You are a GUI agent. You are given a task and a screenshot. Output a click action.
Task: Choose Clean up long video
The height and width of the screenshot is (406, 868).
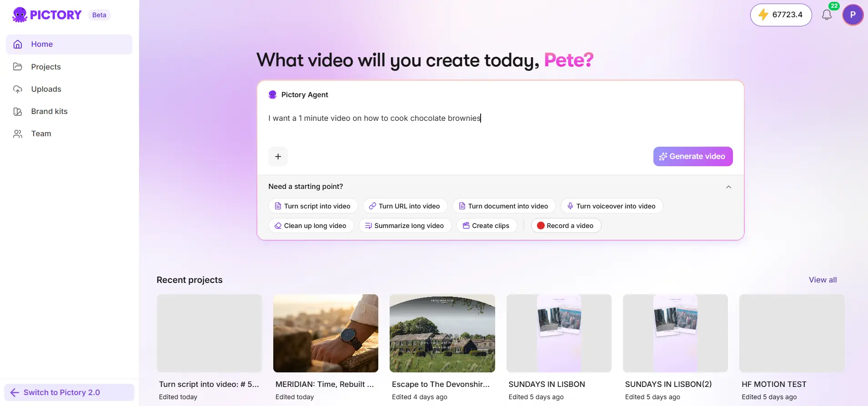311,226
